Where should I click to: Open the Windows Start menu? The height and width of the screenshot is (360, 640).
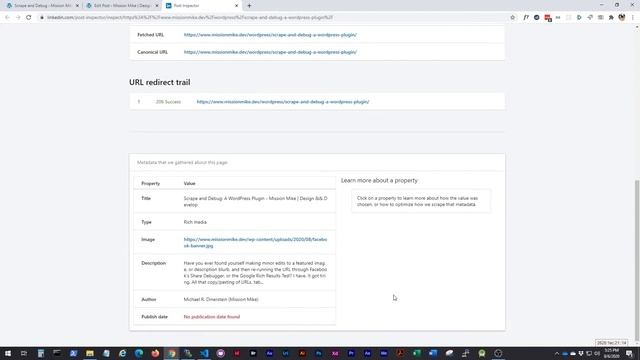coord(8,353)
